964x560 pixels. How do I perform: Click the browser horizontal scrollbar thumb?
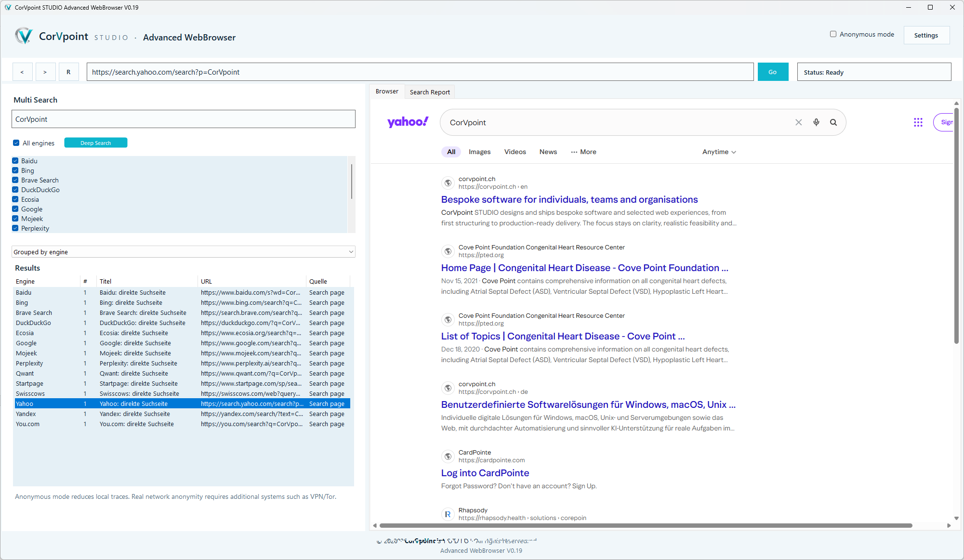point(646,525)
